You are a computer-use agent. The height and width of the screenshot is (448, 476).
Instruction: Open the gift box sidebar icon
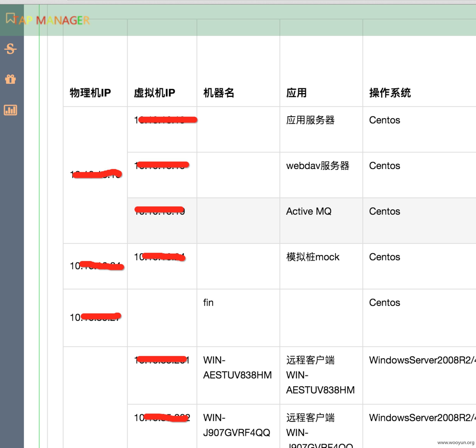(10, 79)
